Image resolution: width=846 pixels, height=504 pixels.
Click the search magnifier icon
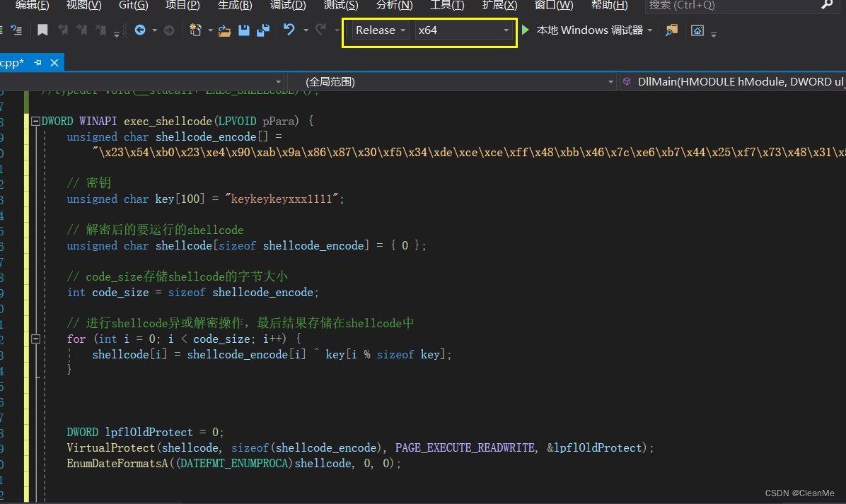(x=827, y=6)
